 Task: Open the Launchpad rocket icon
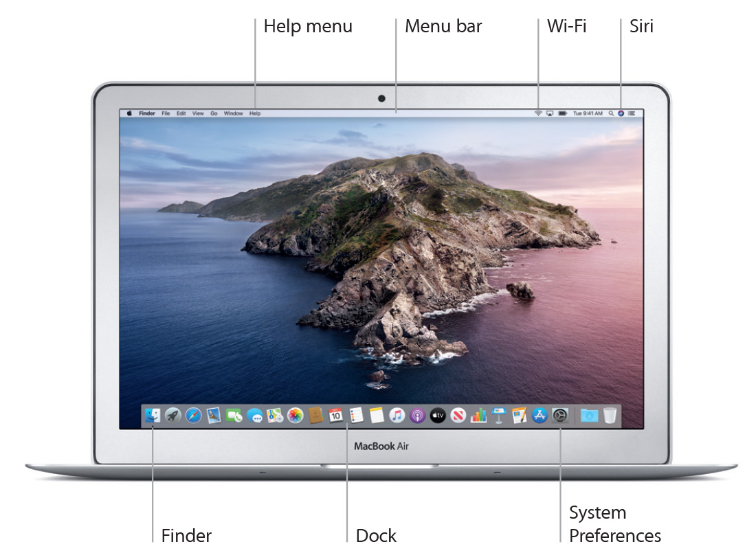tap(173, 416)
